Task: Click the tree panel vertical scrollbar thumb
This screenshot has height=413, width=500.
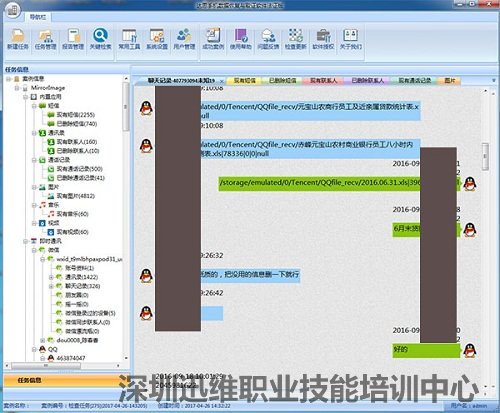Action: coord(126,107)
